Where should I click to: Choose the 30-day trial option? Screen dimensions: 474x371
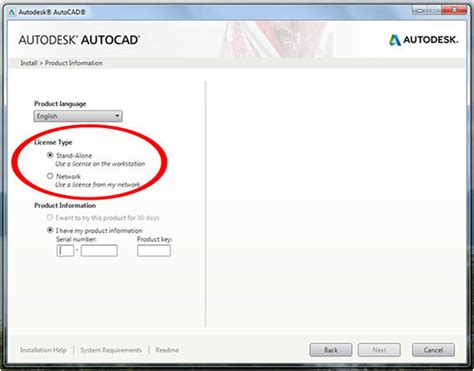pyautogui.click(x=50, y=217)
